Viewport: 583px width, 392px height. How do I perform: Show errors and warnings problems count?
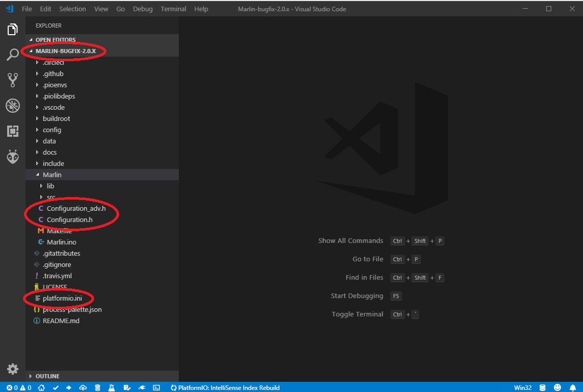19,387
